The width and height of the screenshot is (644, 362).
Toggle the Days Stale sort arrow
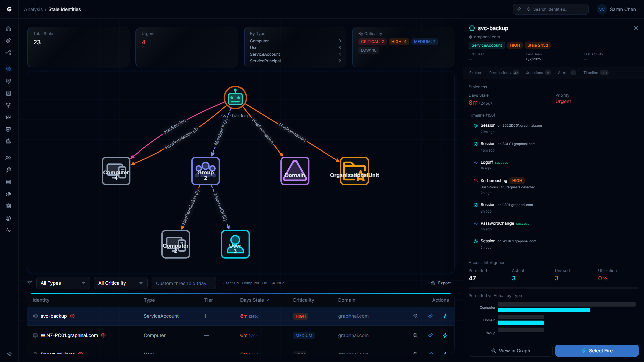(x=267, y=300)
